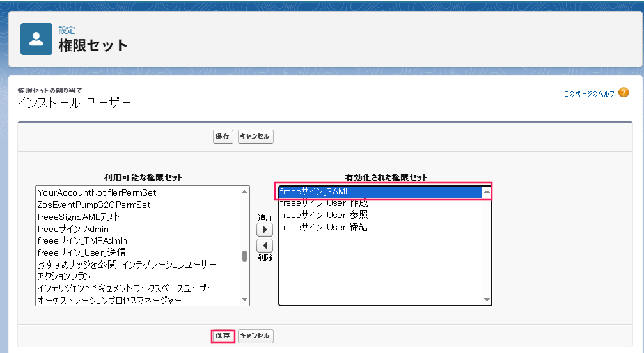
Task: Select オーケストレーションプロセスマネージャー entry
Action: pyautogui.click(x=138, y=300)
